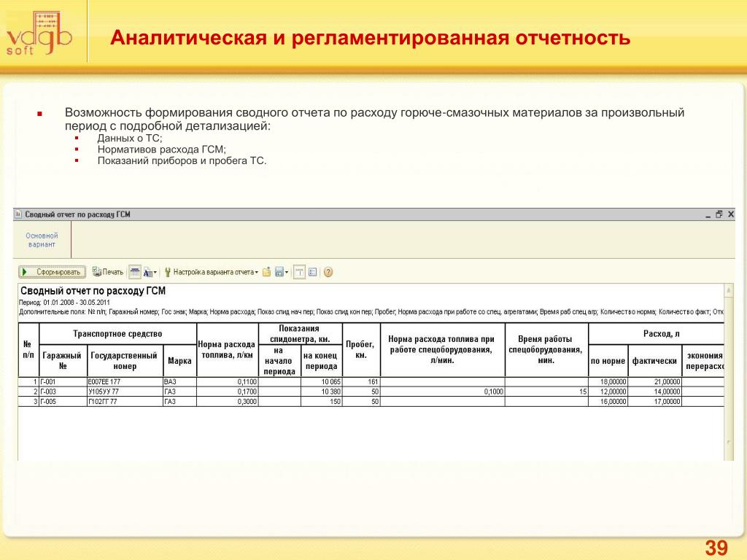Open the font settings dropdown icon
The image size is (747, 560).
point(150,273)
